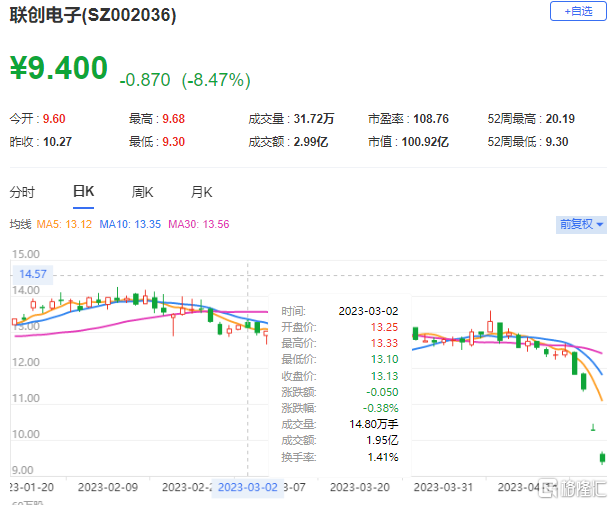Viewport: 613px width, 505px height.
Task: Open the 月K monthly chart tab
Action: coord(201,192)
